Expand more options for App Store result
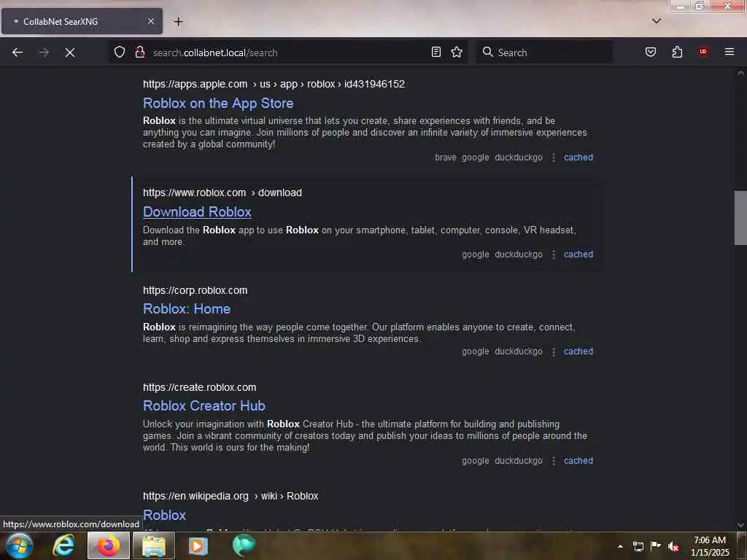 coord(554,157)
